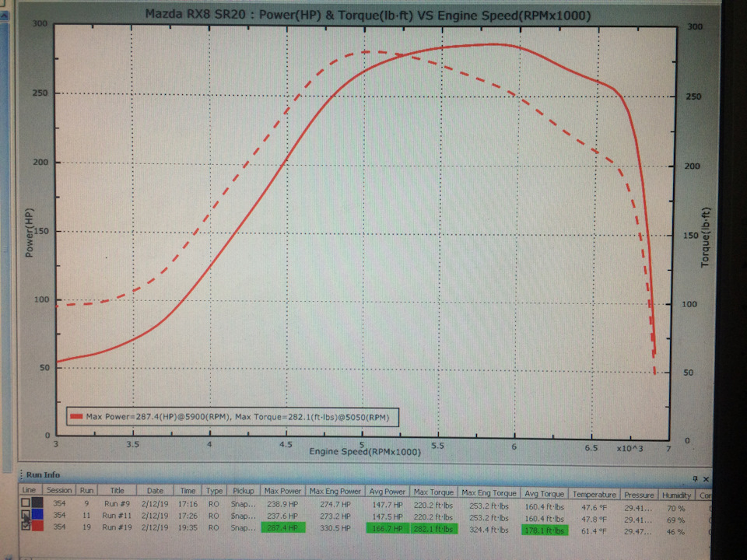Sort runs by the Max Torque header

point(433,492)
